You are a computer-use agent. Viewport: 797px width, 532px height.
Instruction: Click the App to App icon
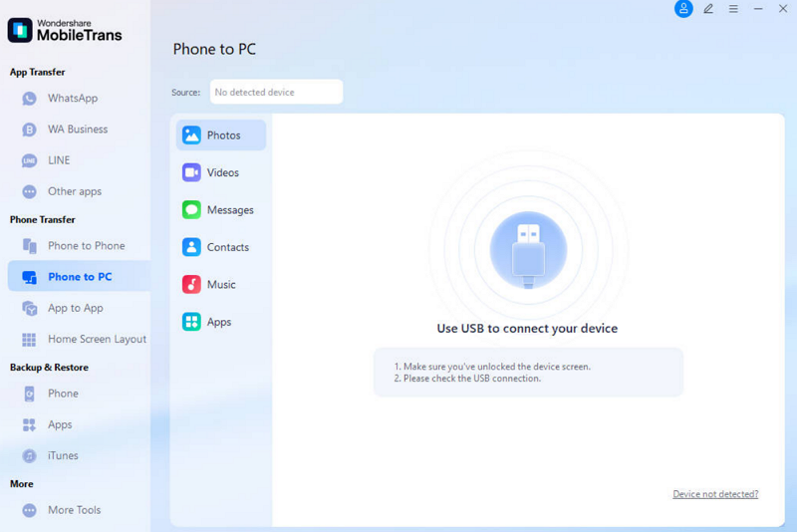pyautogui.click(x=29, y=308)
